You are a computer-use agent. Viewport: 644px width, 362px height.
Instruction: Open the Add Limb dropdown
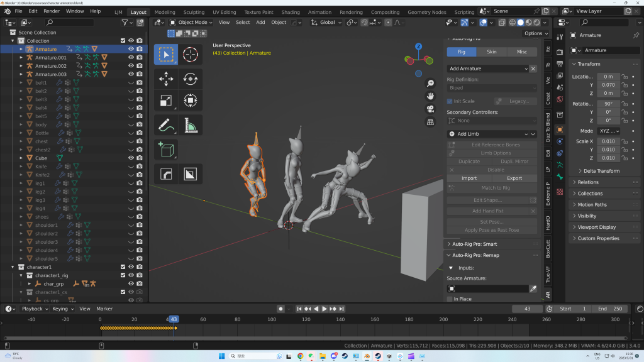488,134
